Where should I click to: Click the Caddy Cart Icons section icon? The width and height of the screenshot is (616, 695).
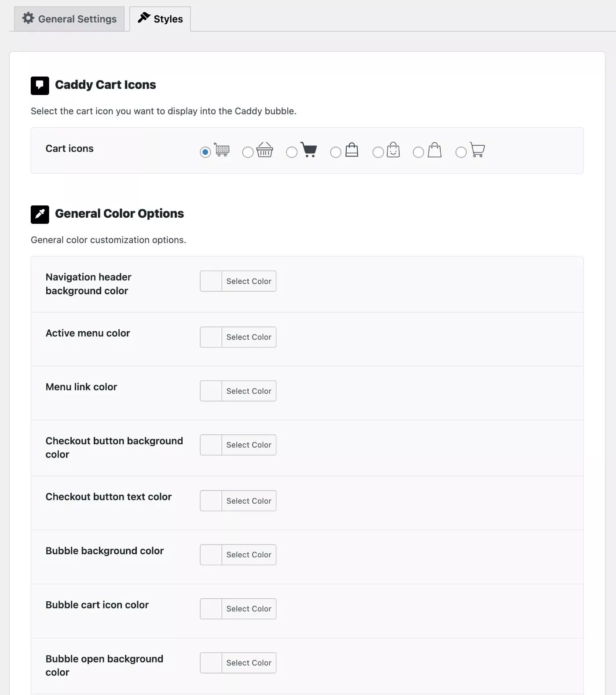point(40,85)
